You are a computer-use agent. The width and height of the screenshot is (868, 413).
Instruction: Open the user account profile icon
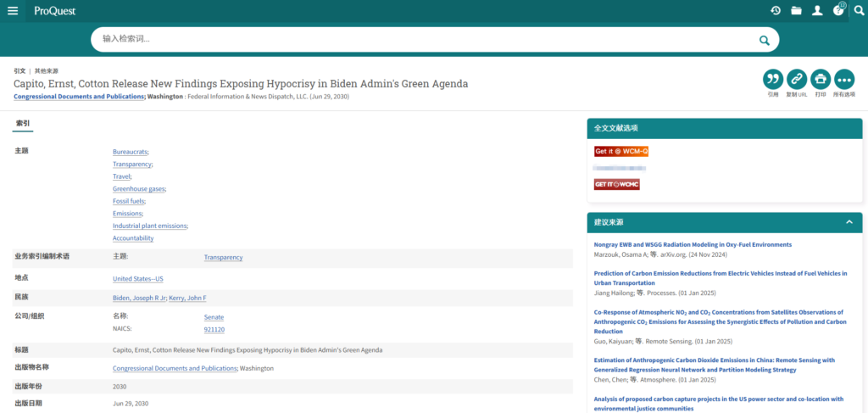(817, 10)
